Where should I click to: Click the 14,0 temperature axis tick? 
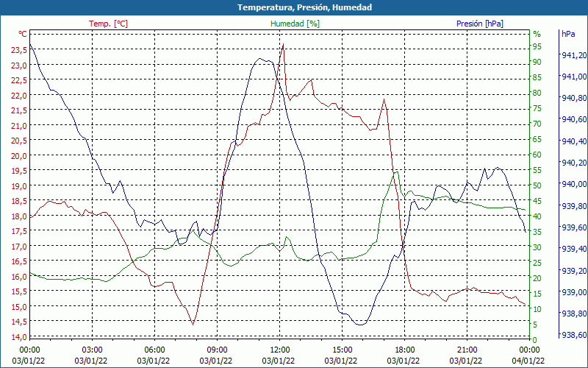click(19, 336)
